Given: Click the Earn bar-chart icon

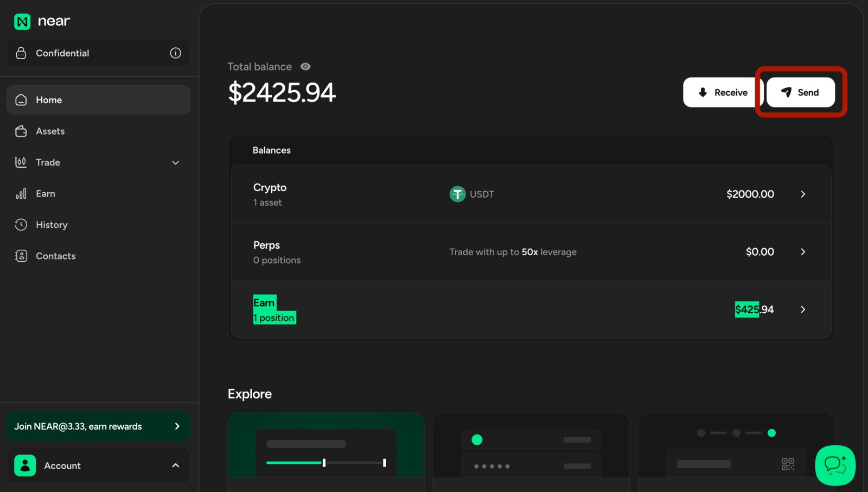Looking at the screenshot, I should point(21,193).
